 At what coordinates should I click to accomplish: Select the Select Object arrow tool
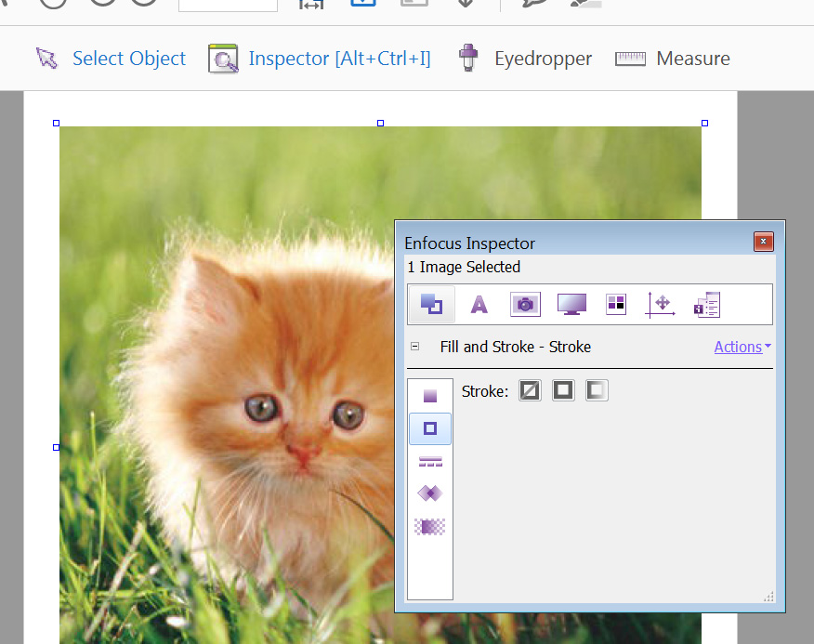pos(111,59)
